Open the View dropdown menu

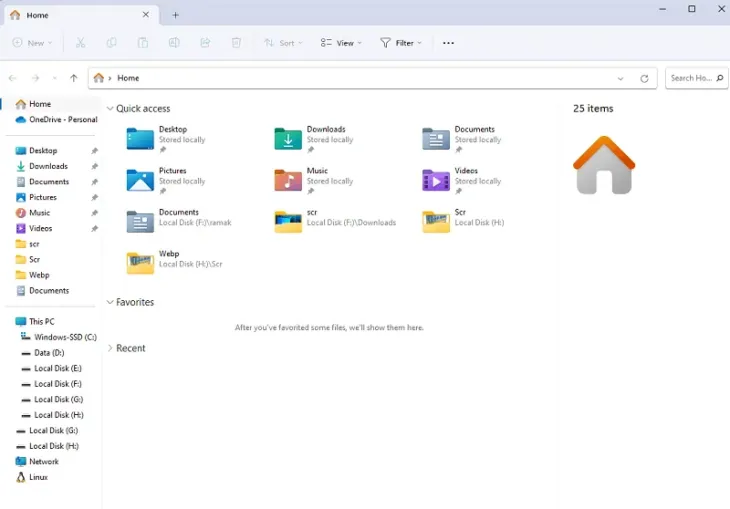[x=341, y=43]
